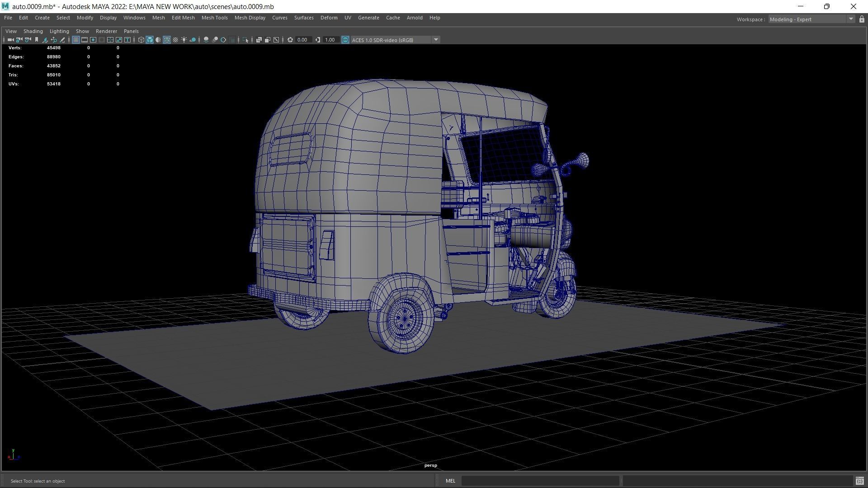Enable Smooth Shade All cube icon

[150, 40]
